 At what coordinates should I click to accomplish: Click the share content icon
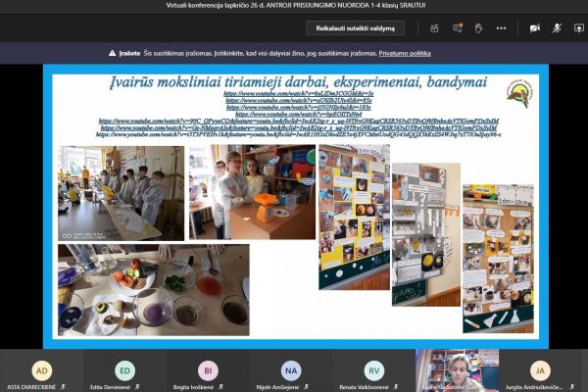(579, 28)
